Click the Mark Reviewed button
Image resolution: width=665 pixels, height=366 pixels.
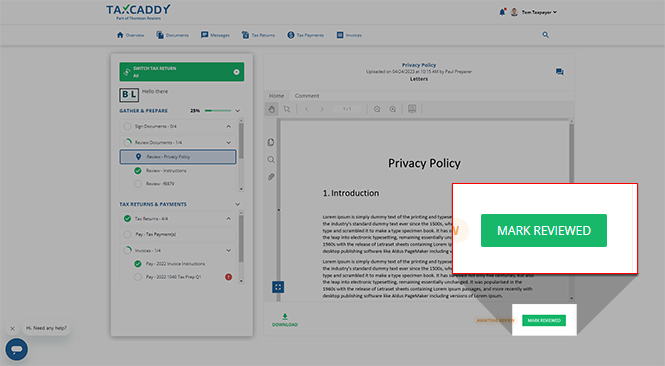(x=544, y=320)
